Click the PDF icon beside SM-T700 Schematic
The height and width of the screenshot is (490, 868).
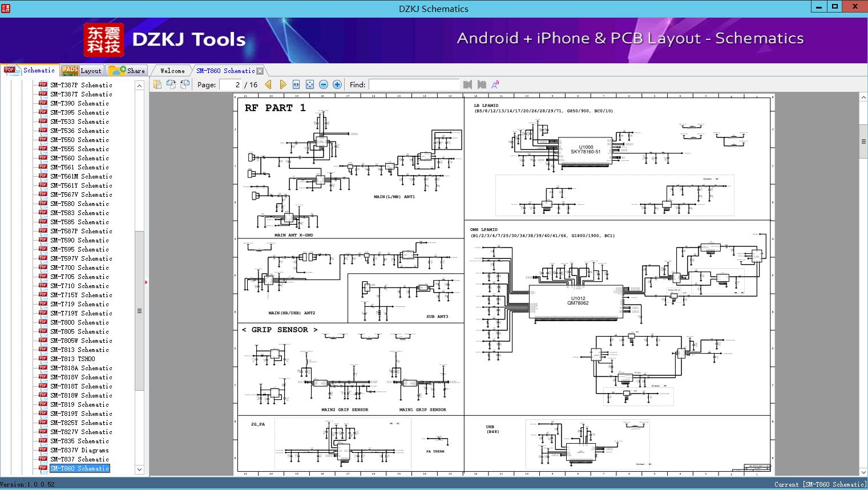click(43, 268)
